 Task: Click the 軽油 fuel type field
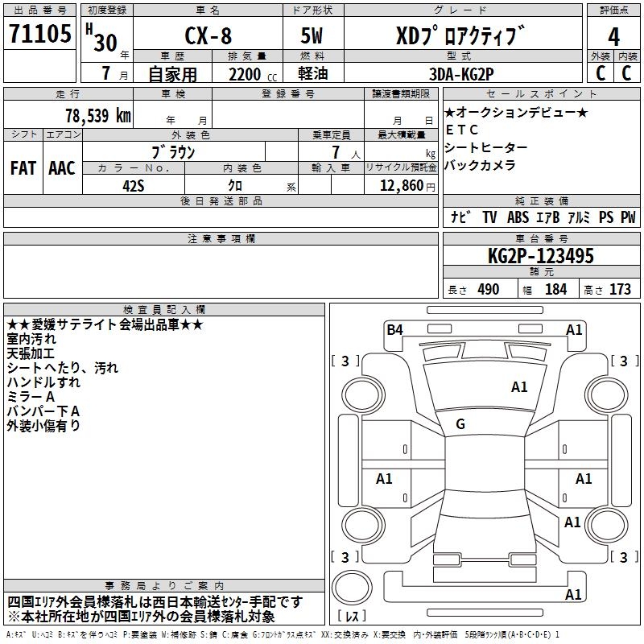pyautogui.click(x=313, y=73)
